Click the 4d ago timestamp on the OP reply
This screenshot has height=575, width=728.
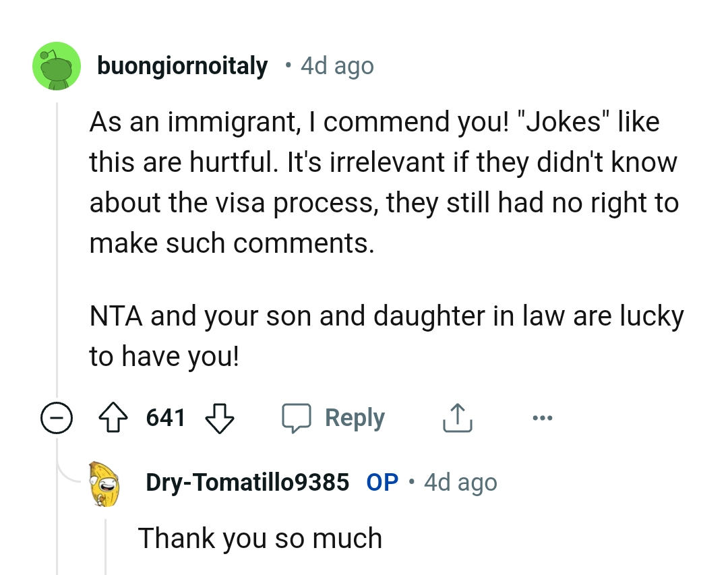pos(460,481)
